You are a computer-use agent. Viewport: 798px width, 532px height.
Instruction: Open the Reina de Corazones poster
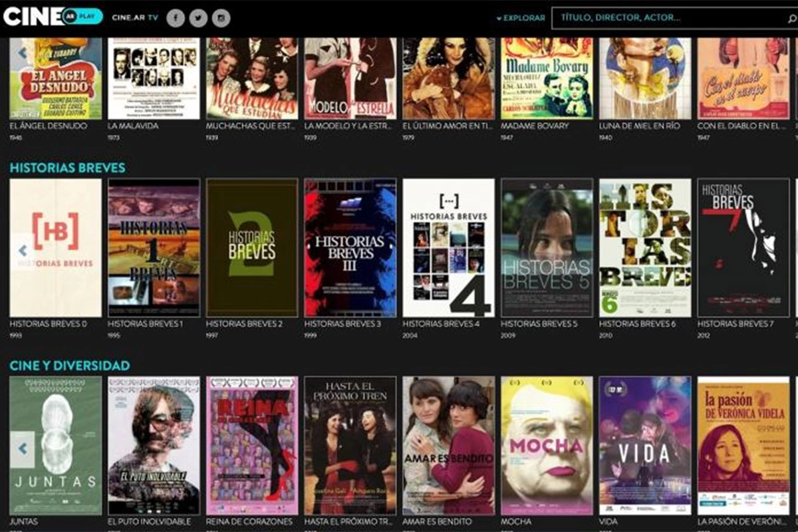pyautogui.click(x=252, y=446)
